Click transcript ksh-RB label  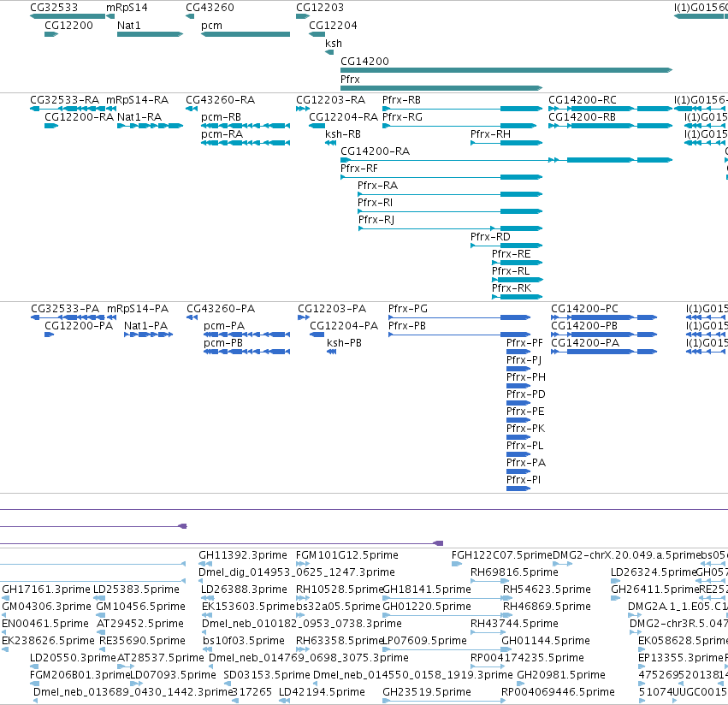click(x=343, y=134)
